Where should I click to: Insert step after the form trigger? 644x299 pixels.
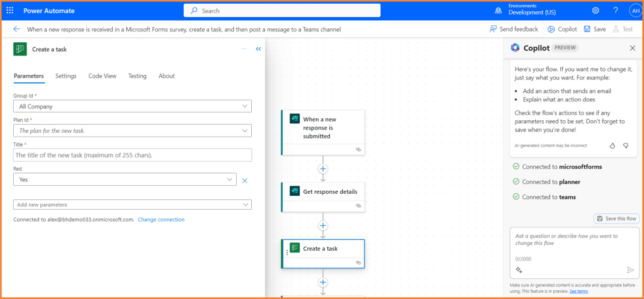pyautogui.click(x=323, y=169)
